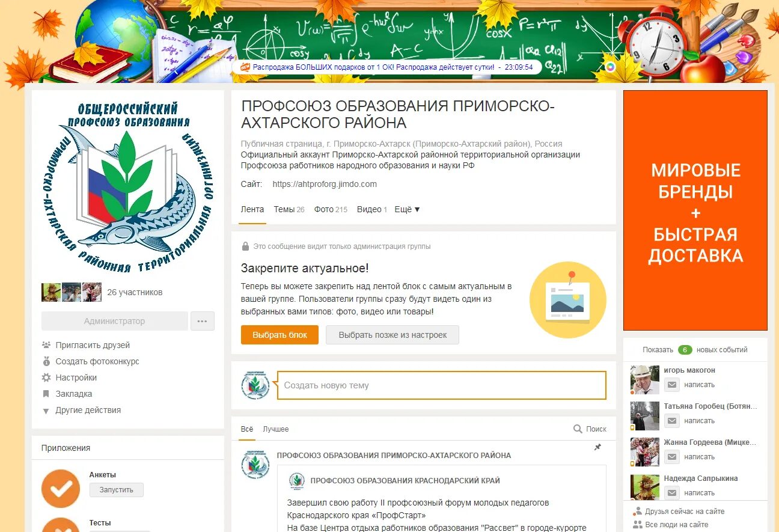Click Выбрать позже из настроек button
The height and width of the screenshot is (532, 779).
point(393,335)
